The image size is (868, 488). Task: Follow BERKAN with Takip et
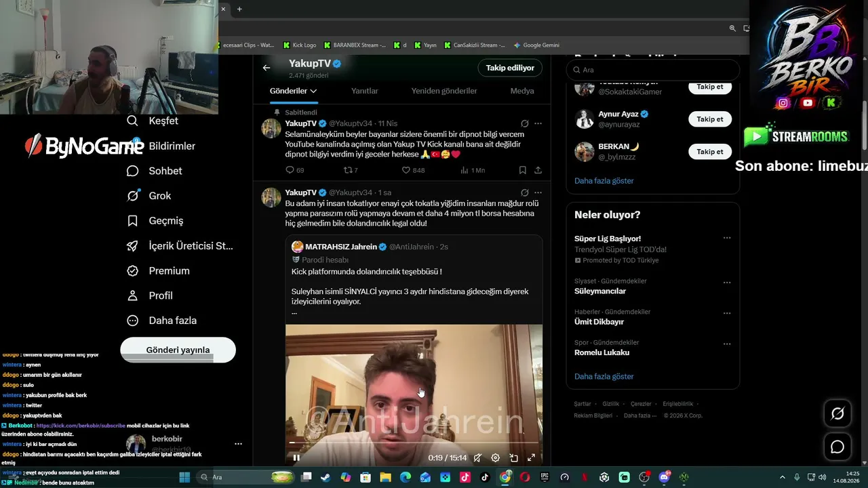click(710, 151)
